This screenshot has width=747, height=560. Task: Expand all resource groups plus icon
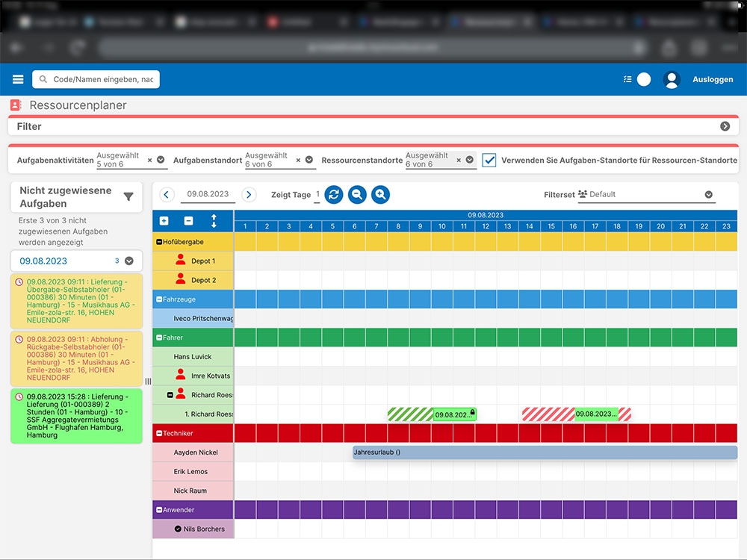pos(164,221)
